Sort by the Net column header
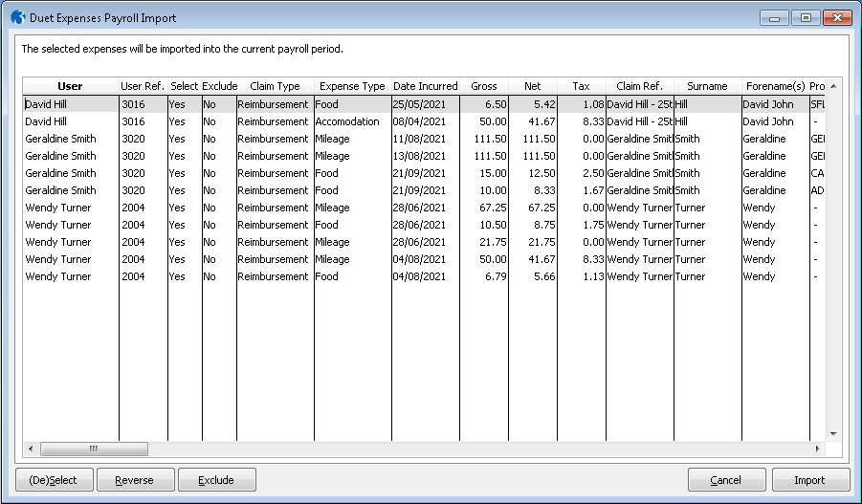 533,86
